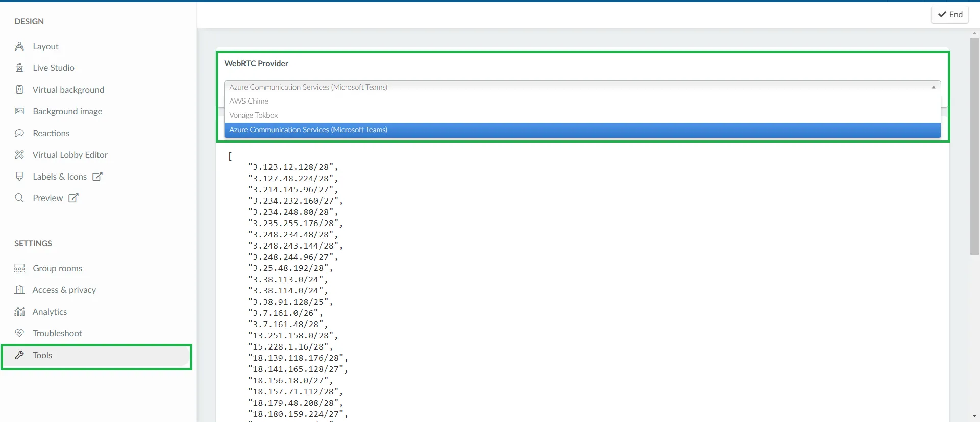Choose AWS Chime provider option
This screenshot has height=422, width=980.
(x=582, y=101)
